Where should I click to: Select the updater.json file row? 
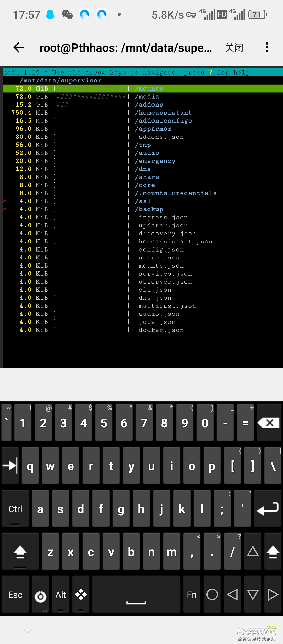143,225
